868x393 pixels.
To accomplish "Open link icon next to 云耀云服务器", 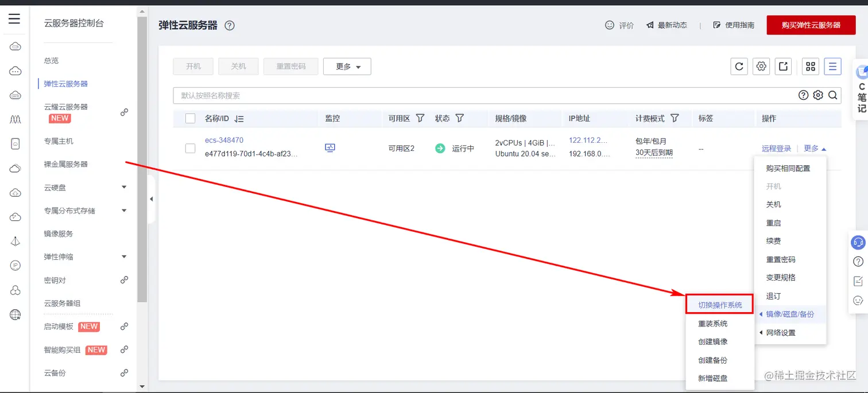I will click(x=124, y=112).
